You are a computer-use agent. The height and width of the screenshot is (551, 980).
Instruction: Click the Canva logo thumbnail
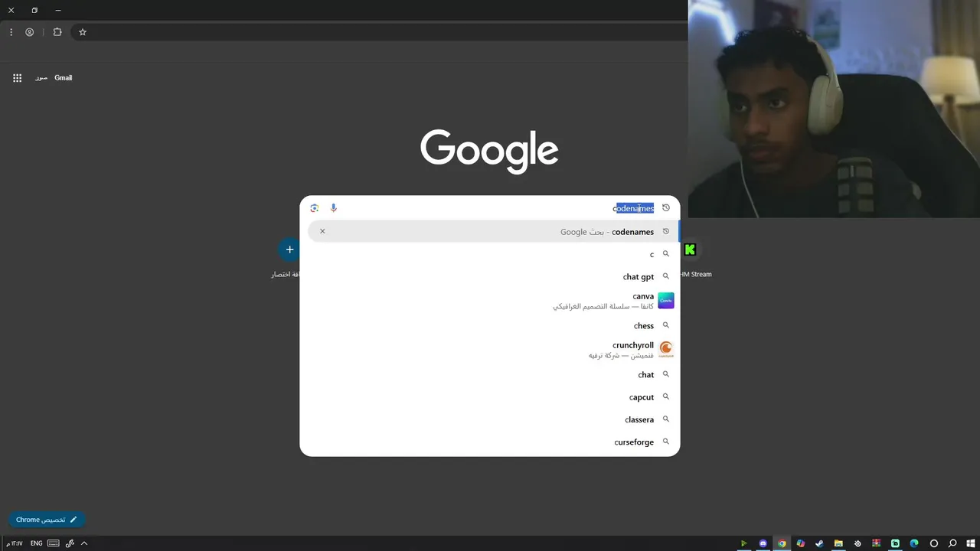coord(666,301)
